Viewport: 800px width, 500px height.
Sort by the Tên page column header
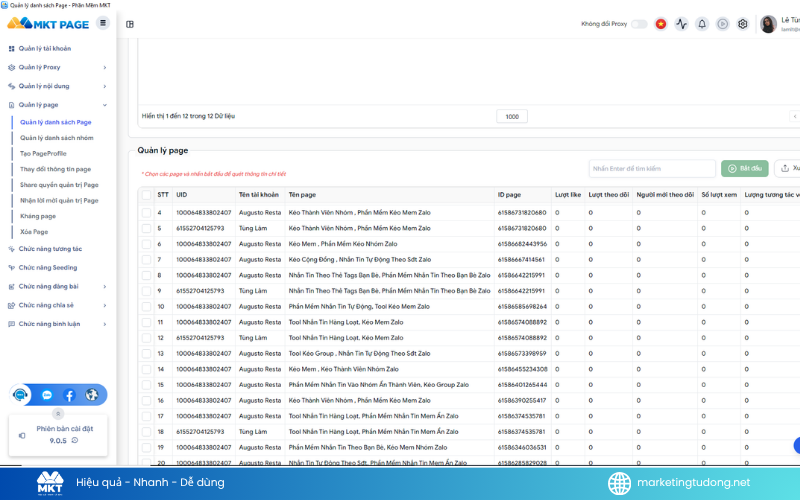tap(302, 195)
